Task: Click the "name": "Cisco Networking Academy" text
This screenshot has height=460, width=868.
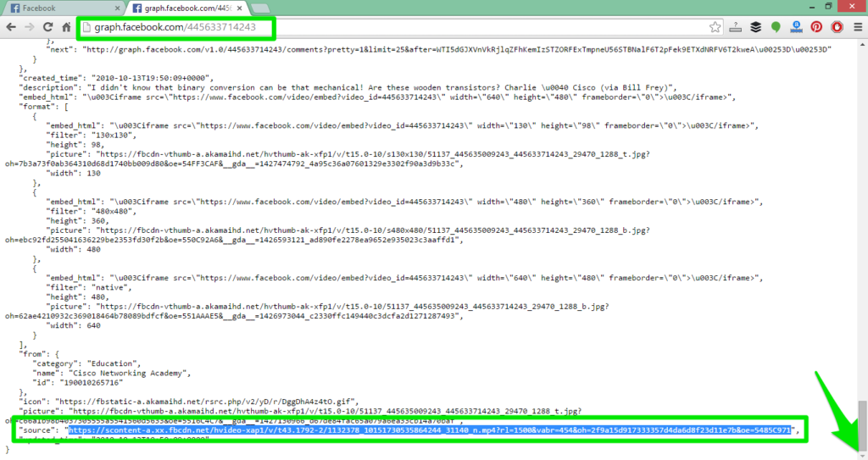Action: (111, 373)
